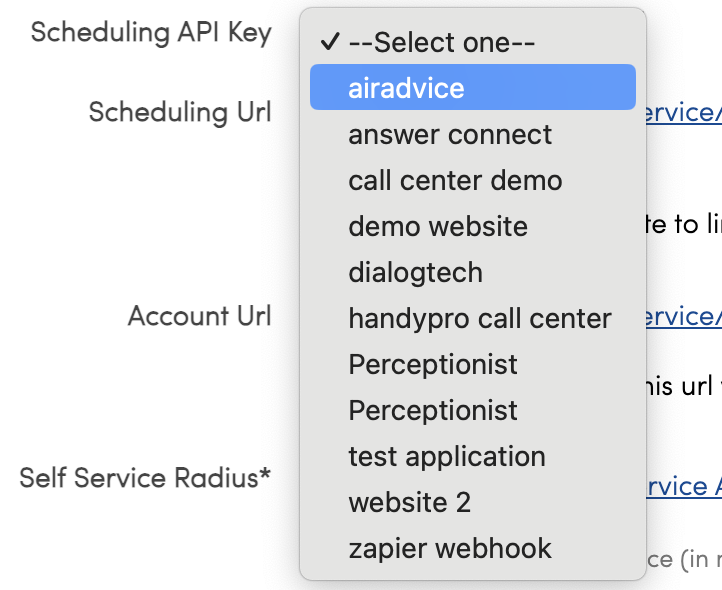
Task: Click the Account Url field label
Action: coord(199,317)
